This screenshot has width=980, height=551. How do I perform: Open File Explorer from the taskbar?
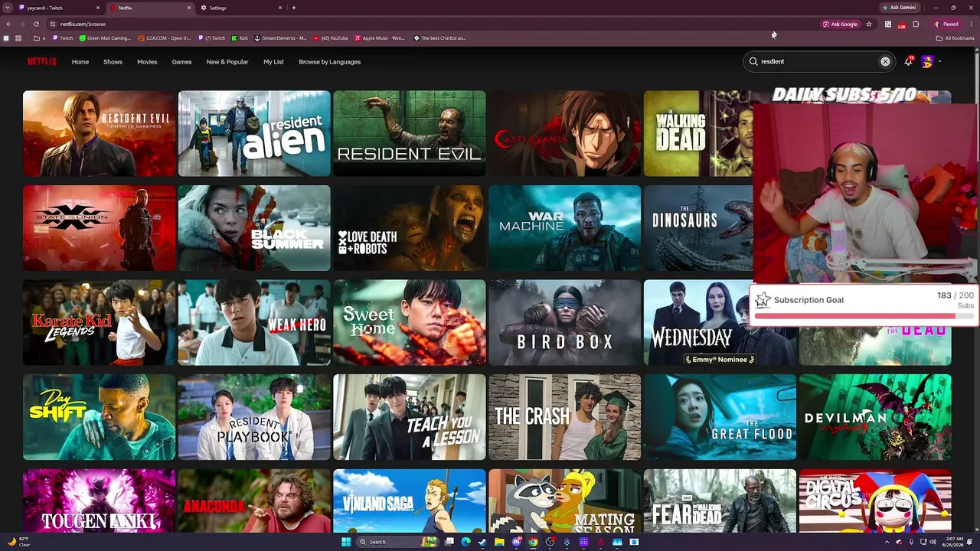pyautogui.click(x=499, y=542)
